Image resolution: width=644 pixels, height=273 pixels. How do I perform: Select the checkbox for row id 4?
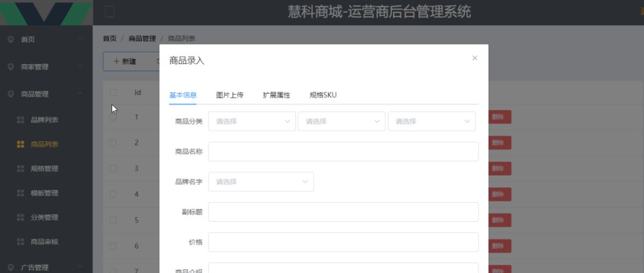[x=113, y=194]
